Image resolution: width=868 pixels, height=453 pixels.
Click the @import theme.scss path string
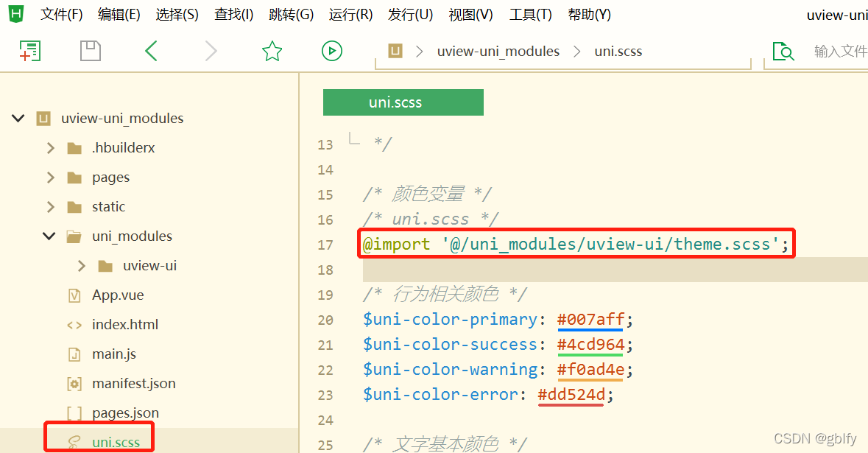point(610,244)
